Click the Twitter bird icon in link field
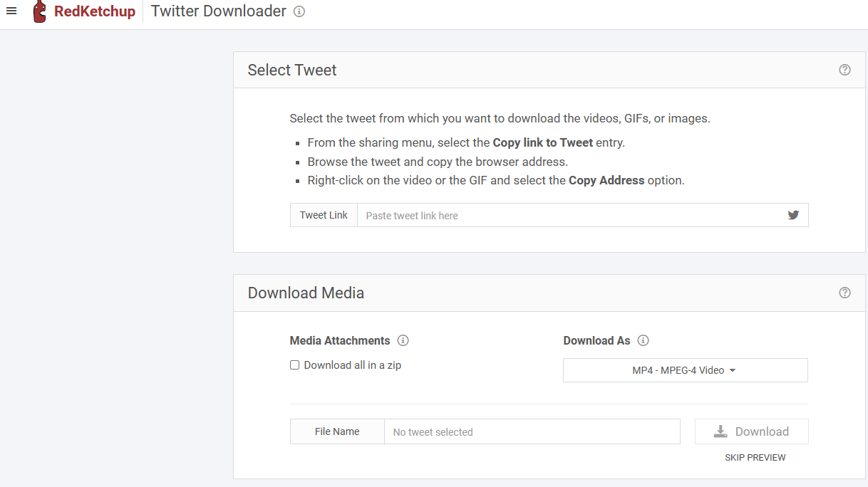This screenshot has width=868, height=487. pos(793,215)
